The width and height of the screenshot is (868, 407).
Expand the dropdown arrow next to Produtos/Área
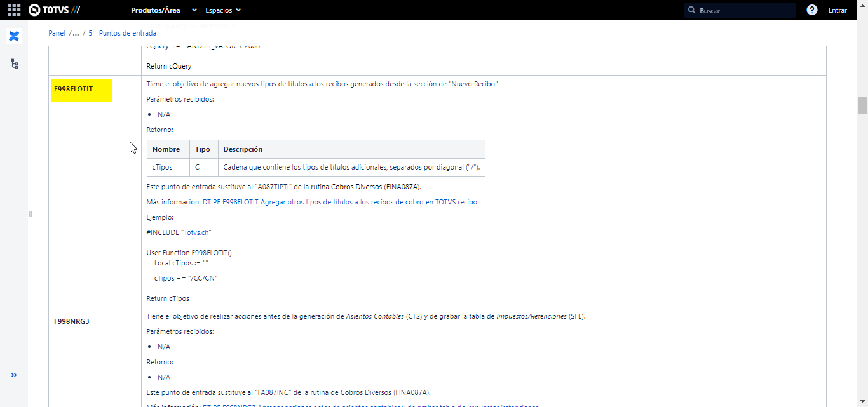pos(194,10)
